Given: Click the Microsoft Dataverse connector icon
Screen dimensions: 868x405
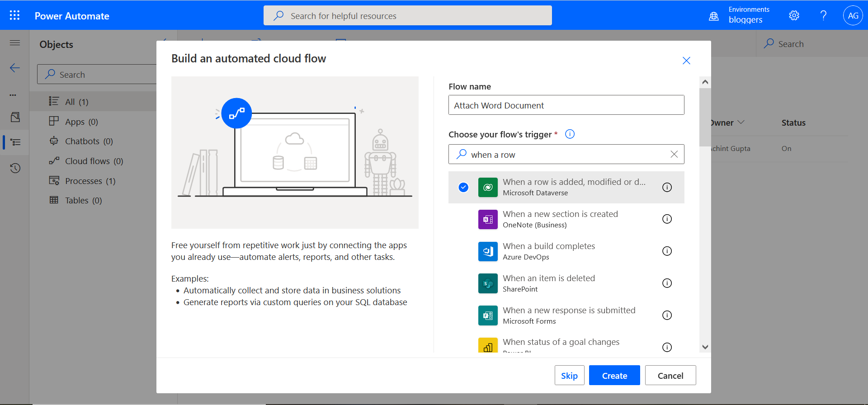Looking at the screenshot, I should click(x=488, y=187).
